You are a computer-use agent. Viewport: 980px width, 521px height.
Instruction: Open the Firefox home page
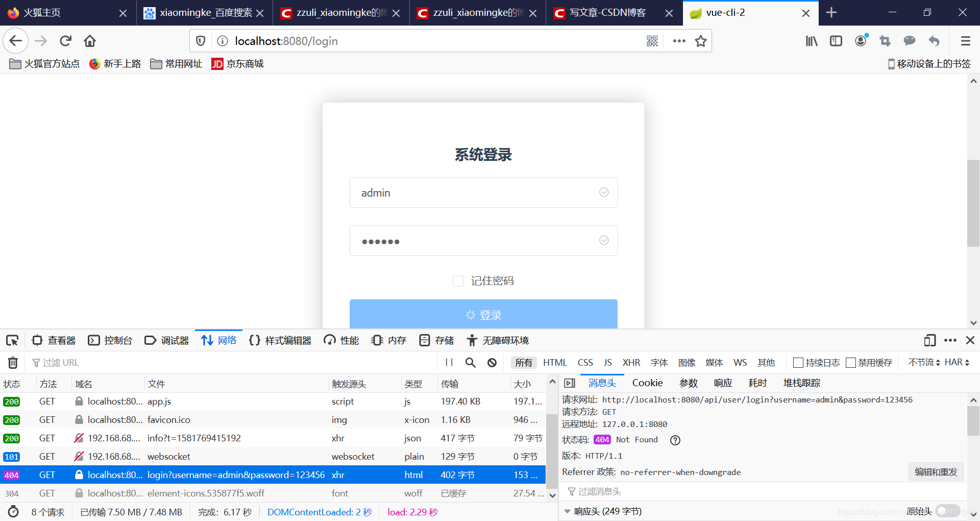[x=90, y=41]
